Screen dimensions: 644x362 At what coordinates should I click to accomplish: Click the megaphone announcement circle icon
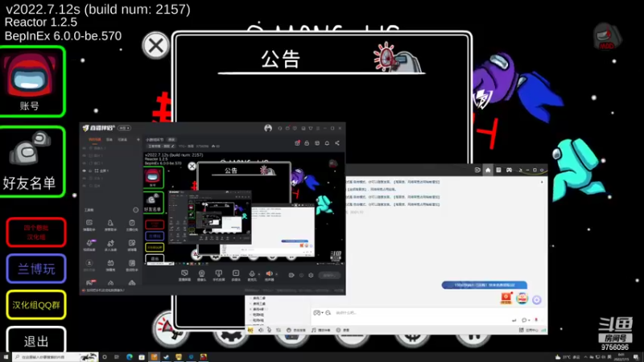pyautogui.click(x=171, y=328)
